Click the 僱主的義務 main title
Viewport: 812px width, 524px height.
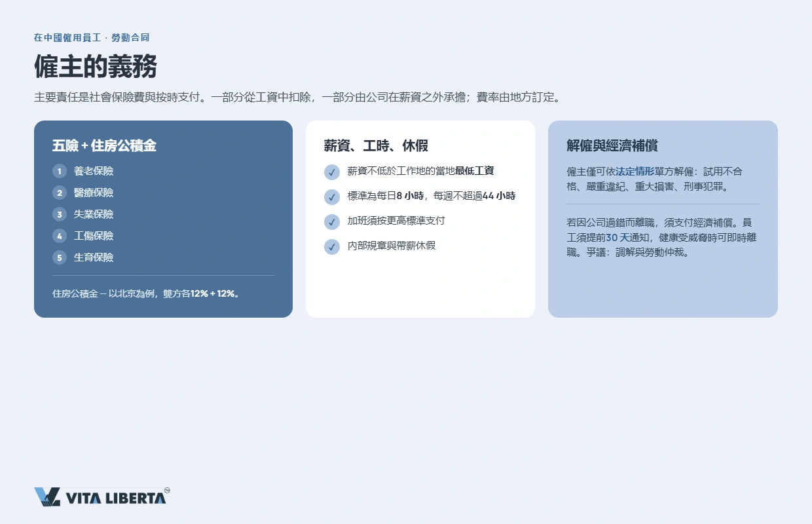point(96,67)
